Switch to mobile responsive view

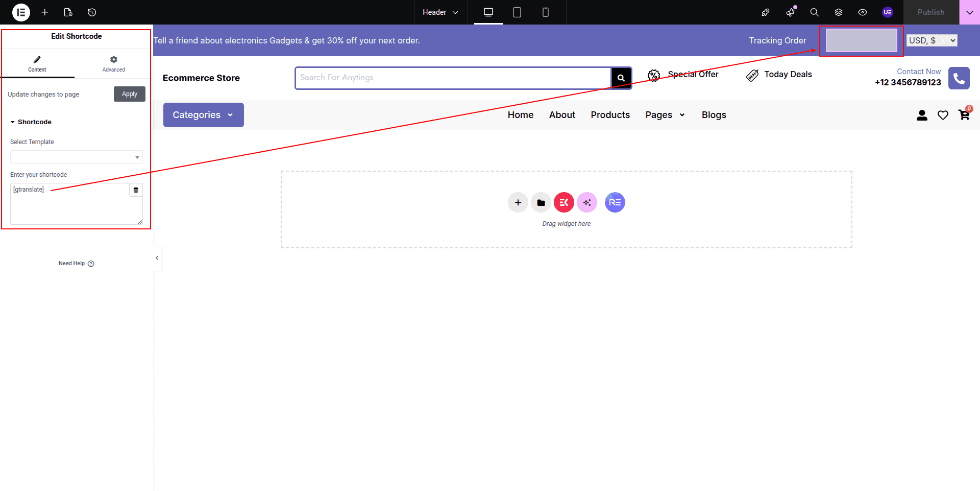545,12
